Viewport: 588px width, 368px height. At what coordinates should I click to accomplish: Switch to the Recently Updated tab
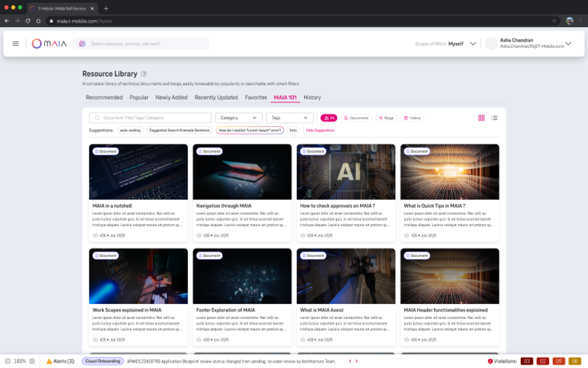[x=216, y=98]
